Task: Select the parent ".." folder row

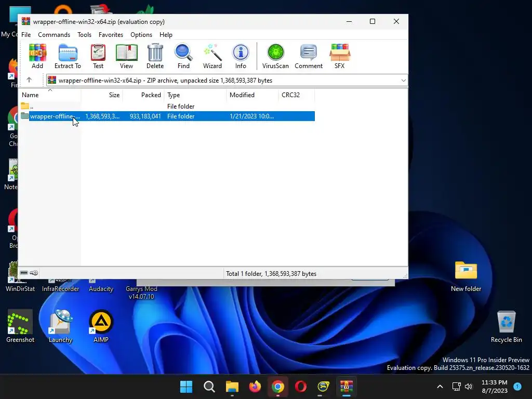Action: click(167, 106)
